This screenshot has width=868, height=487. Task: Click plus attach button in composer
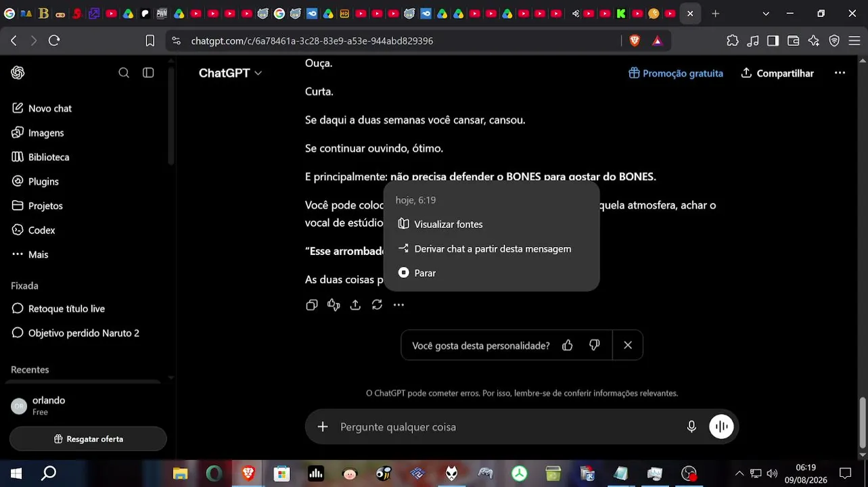323,427
